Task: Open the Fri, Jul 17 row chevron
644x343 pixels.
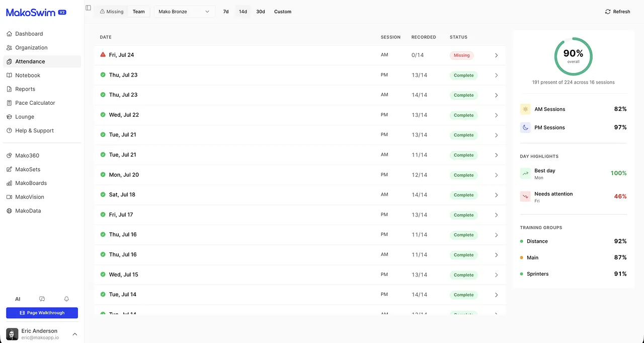Action: click(496, 215)
